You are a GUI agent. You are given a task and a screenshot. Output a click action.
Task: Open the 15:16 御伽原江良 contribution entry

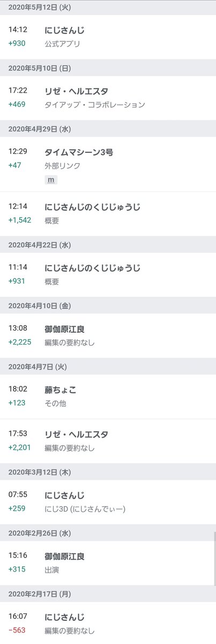pos(108,563)
